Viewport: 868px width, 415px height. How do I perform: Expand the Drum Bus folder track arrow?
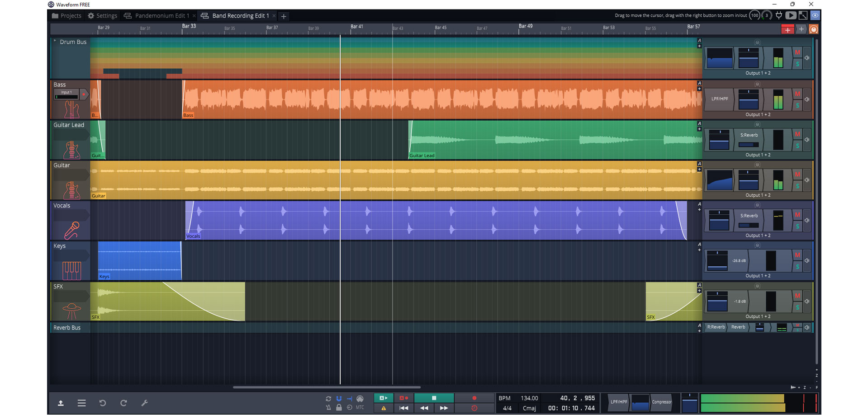tap(55, 41)
